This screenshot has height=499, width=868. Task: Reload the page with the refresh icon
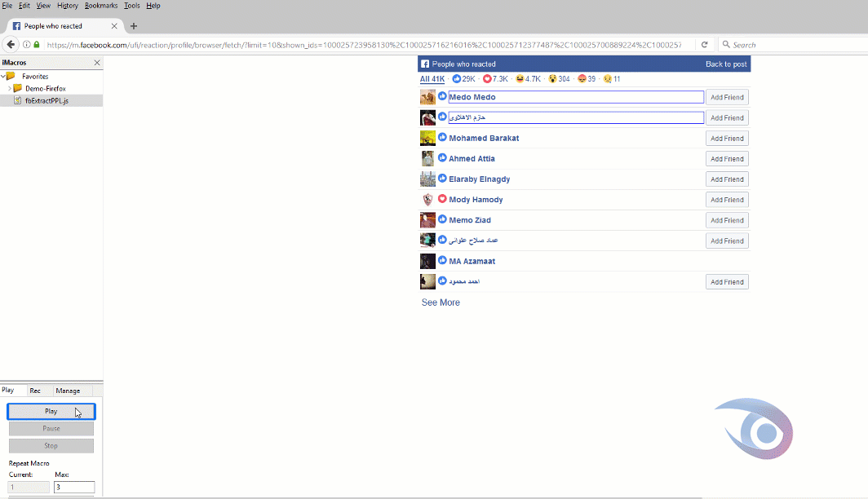point(704,44)
